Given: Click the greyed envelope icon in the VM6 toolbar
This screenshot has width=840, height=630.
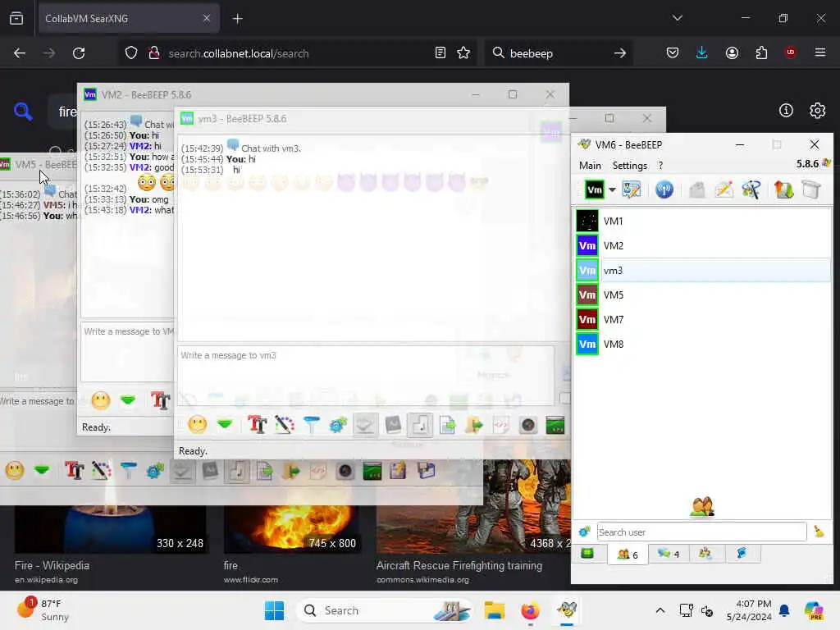Looking at the screenshot, I should click(696, 189).
